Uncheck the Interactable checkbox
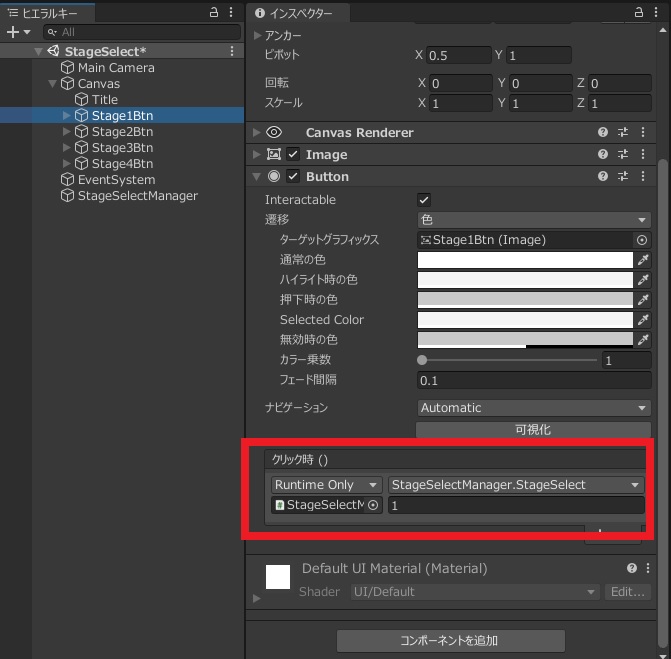This screenshot has height=659, width=671. click(x=424, y=200)
